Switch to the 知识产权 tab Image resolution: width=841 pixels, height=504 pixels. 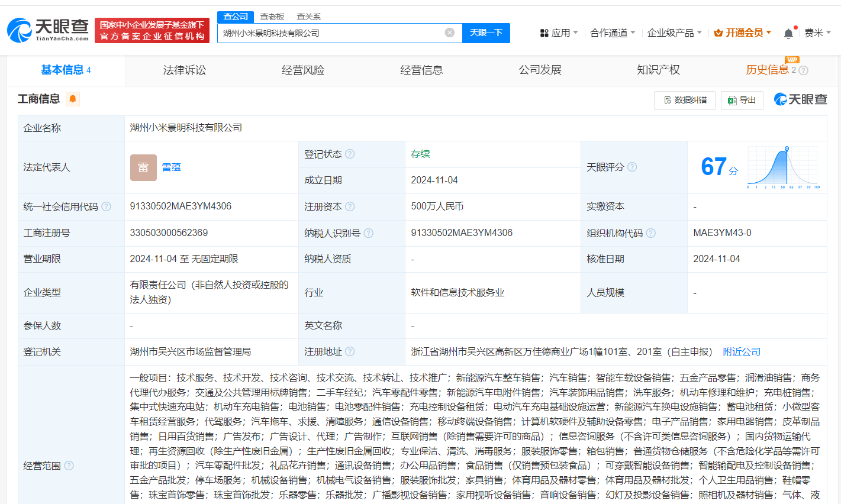click(658, 70)
